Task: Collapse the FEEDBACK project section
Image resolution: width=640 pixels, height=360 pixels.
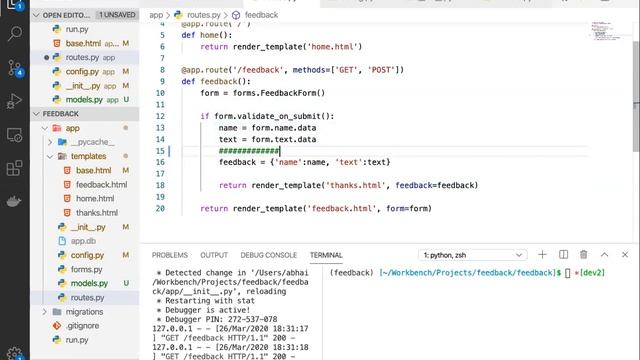Action: (x=36, y=114)
